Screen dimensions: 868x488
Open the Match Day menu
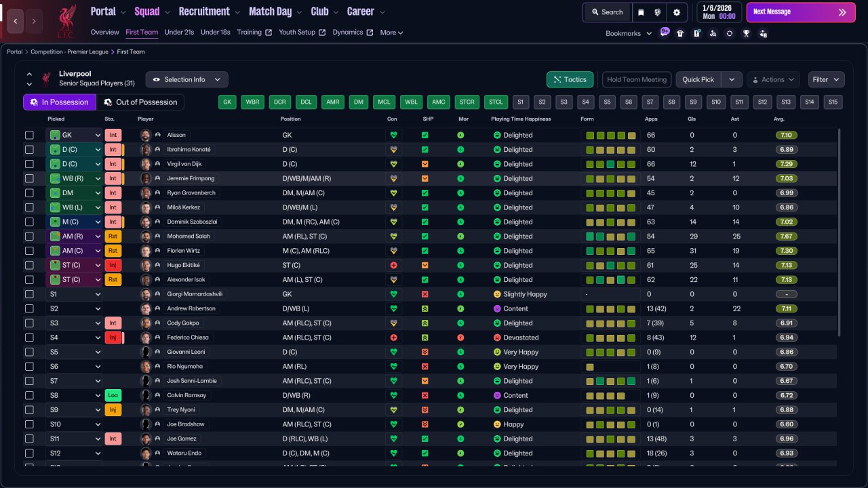tap(276, 12)
